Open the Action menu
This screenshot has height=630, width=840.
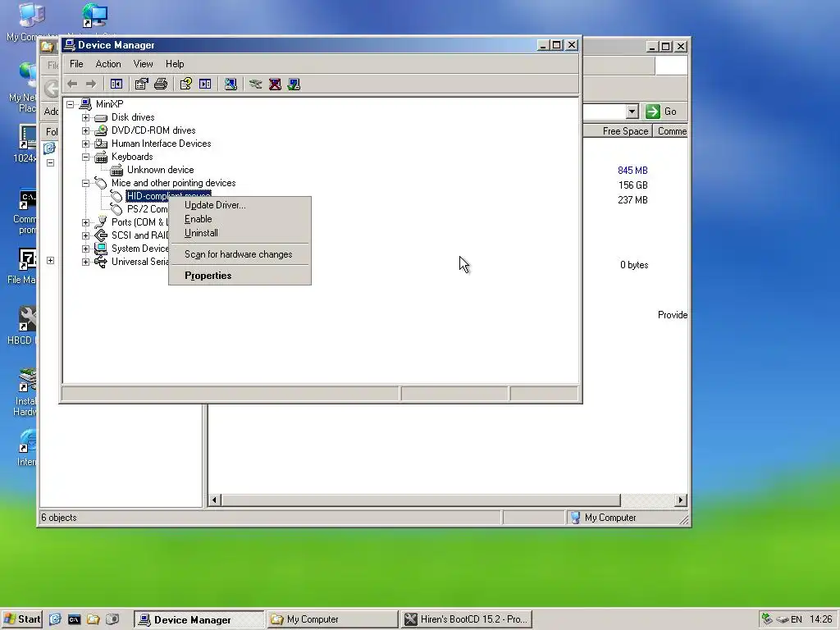tap(108, 64)
